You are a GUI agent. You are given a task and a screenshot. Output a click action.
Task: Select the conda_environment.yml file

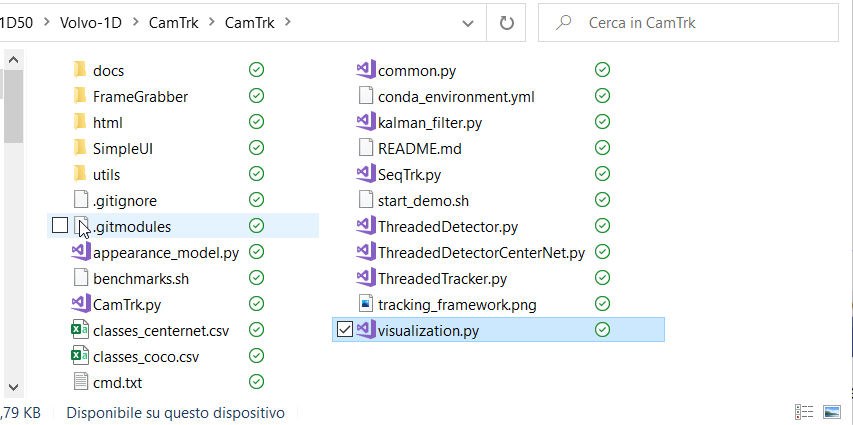coord(456,96)
